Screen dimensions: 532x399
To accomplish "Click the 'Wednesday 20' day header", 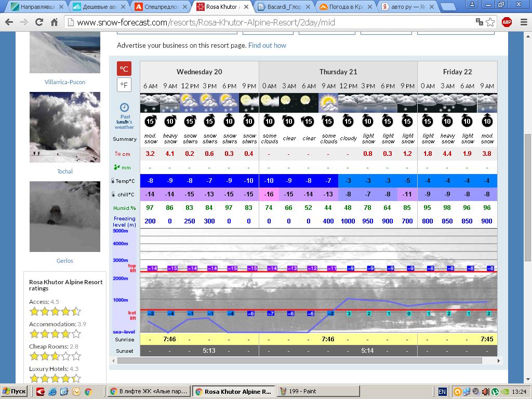I will point(199,72).
